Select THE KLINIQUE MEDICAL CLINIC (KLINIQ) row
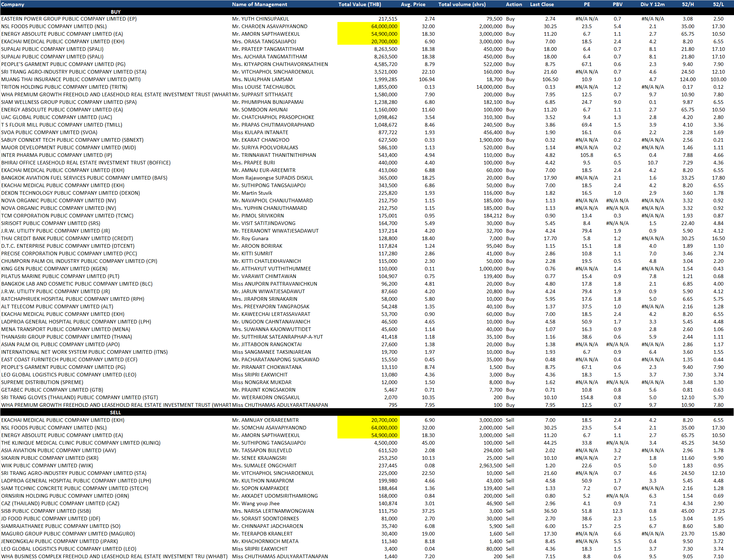 (81, 443)
